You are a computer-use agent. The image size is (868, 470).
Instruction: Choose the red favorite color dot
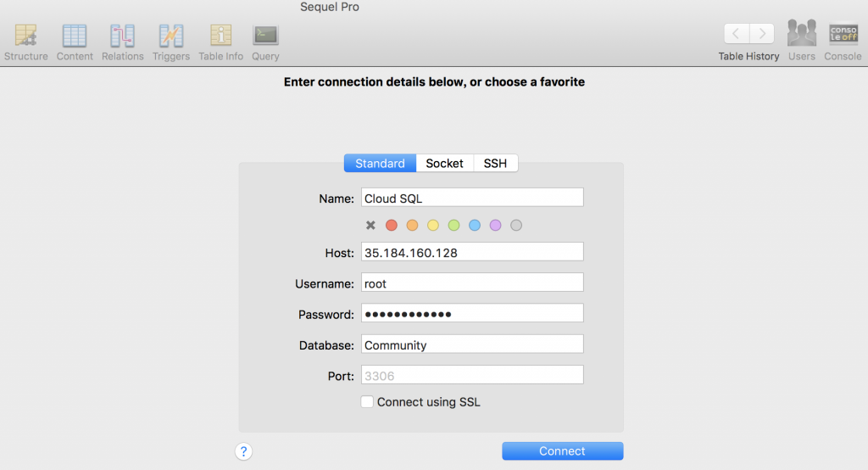[x=392, y=225]
